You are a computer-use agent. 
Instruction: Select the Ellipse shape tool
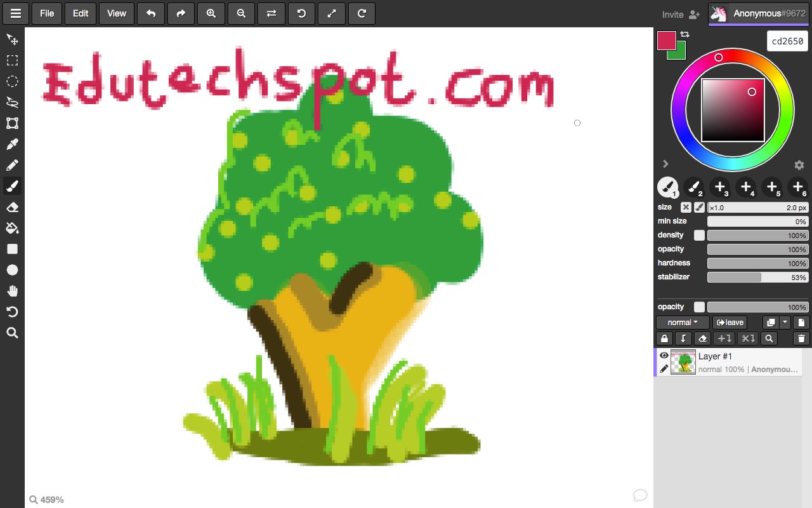tap(11, 269)
